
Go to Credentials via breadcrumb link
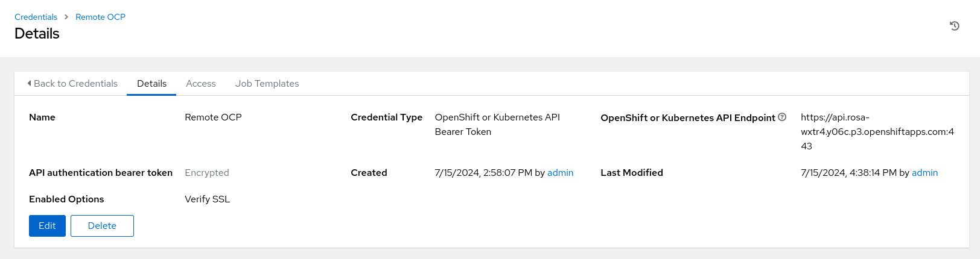coord(36,17)
